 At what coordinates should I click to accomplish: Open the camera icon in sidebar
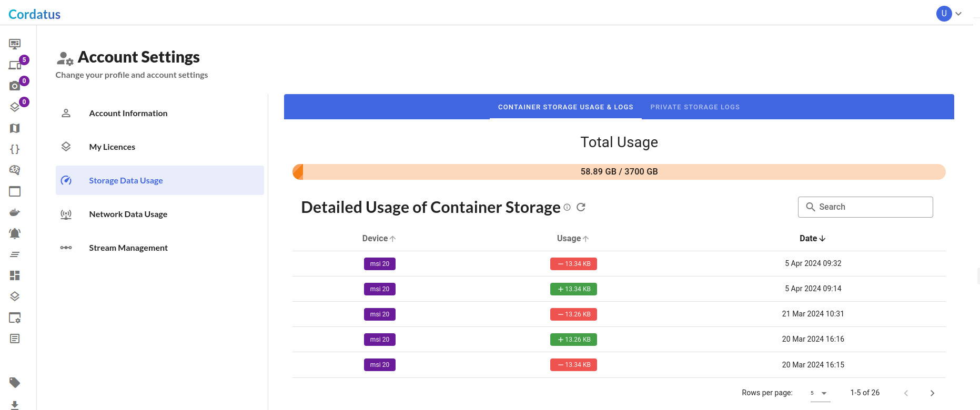click(15, 86)
